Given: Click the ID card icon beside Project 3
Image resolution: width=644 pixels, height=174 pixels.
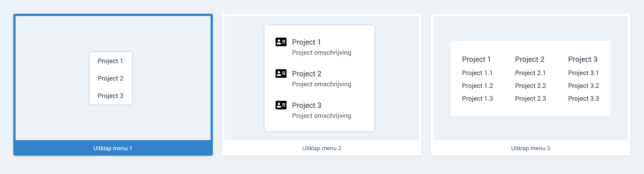Looking at the screenshot, I should (x=281, y=105).
